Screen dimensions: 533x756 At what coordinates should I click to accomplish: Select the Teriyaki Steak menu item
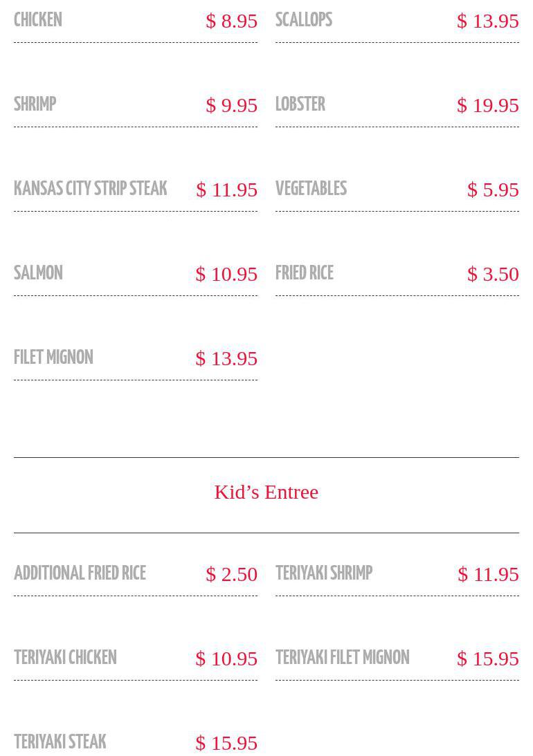[x=60, y=742]
